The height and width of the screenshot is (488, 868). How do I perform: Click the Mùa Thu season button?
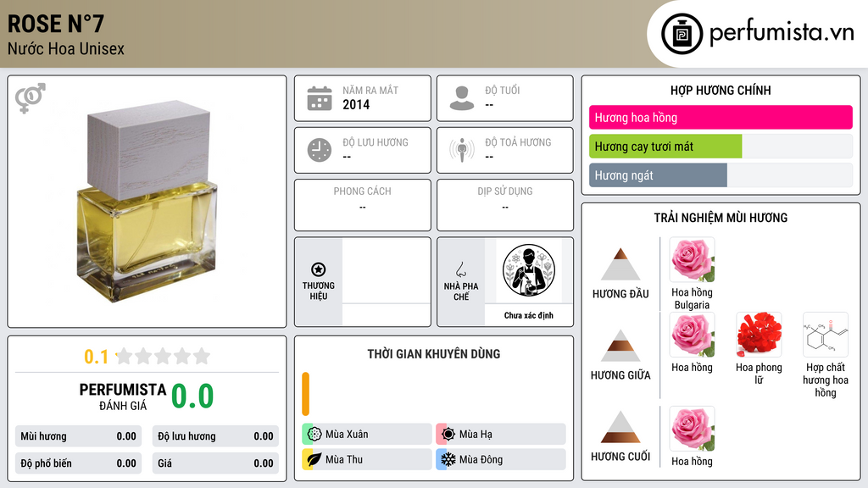pyautogui.click(x=367, y=459)
